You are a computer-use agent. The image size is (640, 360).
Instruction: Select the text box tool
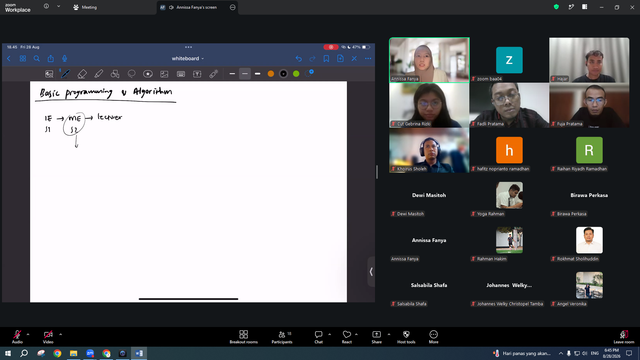pos(197,74)
